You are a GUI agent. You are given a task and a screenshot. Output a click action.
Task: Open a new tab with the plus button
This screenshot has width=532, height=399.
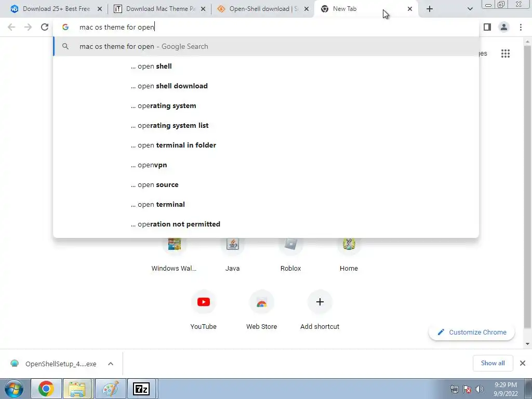pos(430,9)
